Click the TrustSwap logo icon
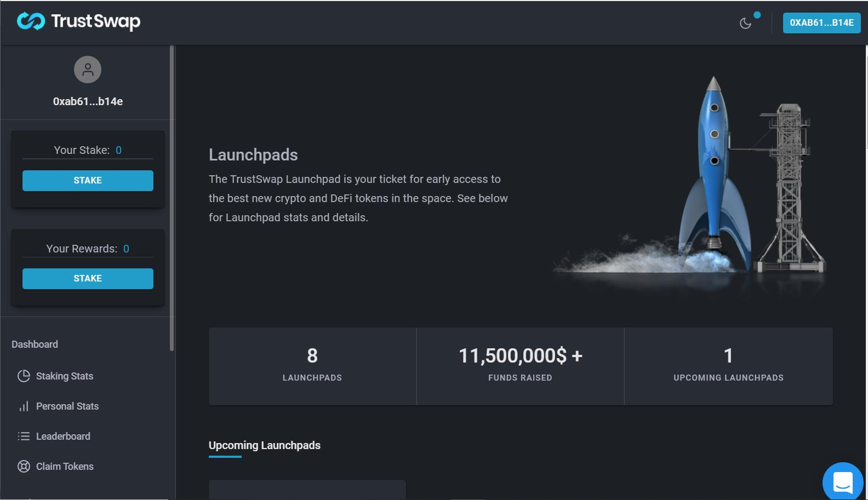The height and width of the screenshot is (500, 868). [x=31, y=21]
